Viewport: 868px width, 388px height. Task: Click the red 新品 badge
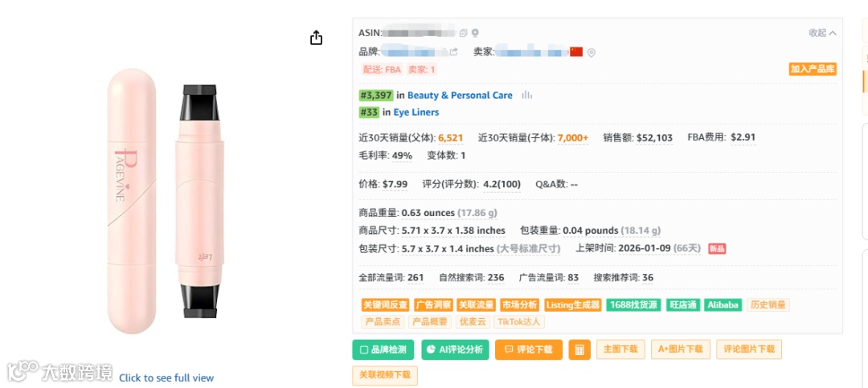pos(717,249)
